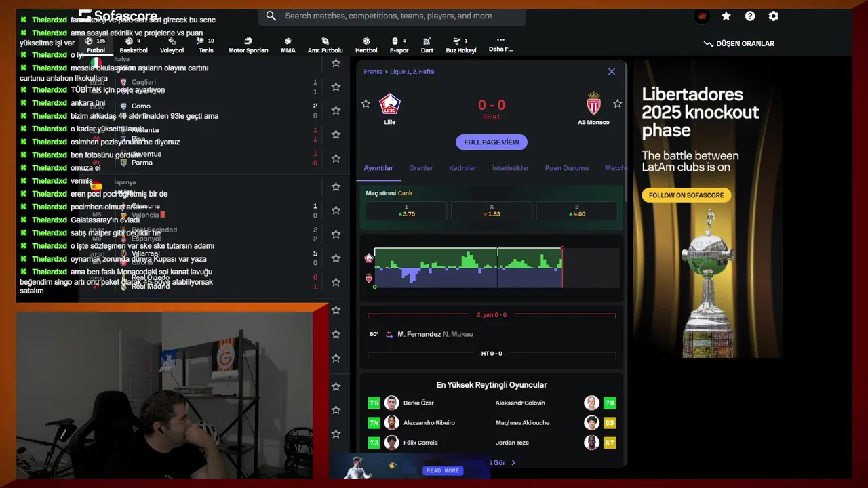This screenshot has width=868, height=488.
Task: Click the Fransa breadcrumb link
Action: point(373,72)
